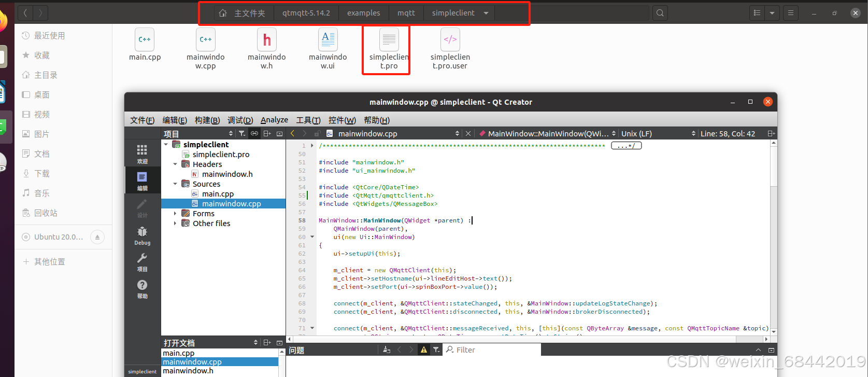868x377 pixels.
Task: Open the 打开文档 panel selector dropdown
Action: click(x=255, y=342)
